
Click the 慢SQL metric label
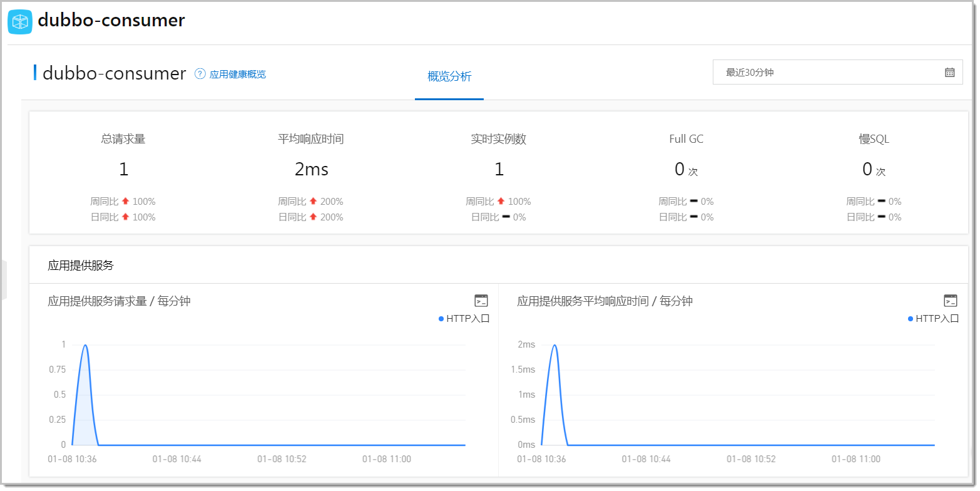click(x=874, y=139)
